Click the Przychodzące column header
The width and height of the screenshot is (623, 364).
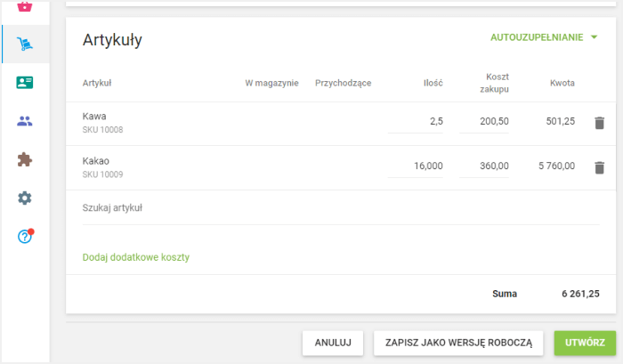[344, 83]
